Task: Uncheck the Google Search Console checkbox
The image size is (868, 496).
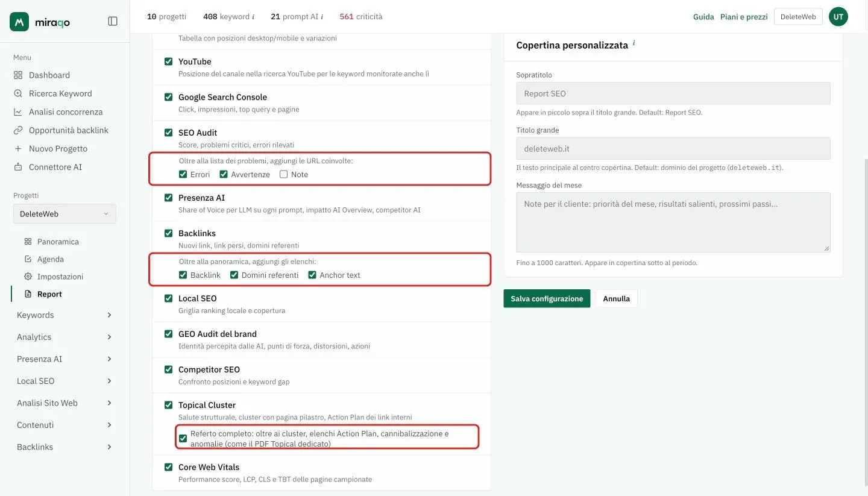Action: [x=169, y=97]
